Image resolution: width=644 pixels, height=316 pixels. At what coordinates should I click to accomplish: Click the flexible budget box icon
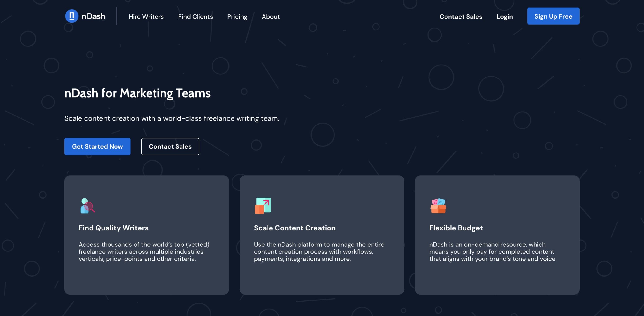[438, 206]
